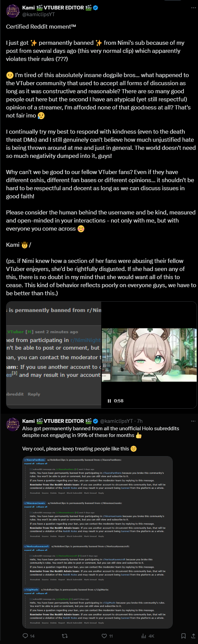Click the verified badge on main tweet
198x644 pixels.
pyautogui.click(x=96, y=8)
